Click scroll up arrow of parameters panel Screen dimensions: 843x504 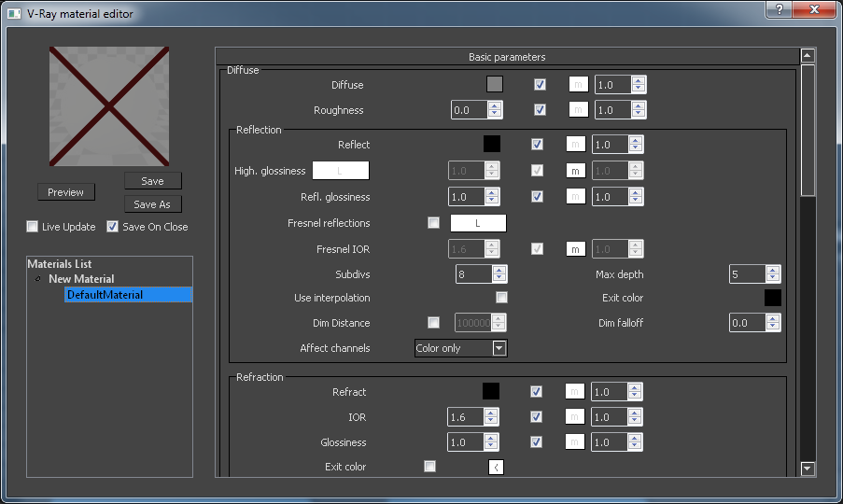(x=807, y=55)
